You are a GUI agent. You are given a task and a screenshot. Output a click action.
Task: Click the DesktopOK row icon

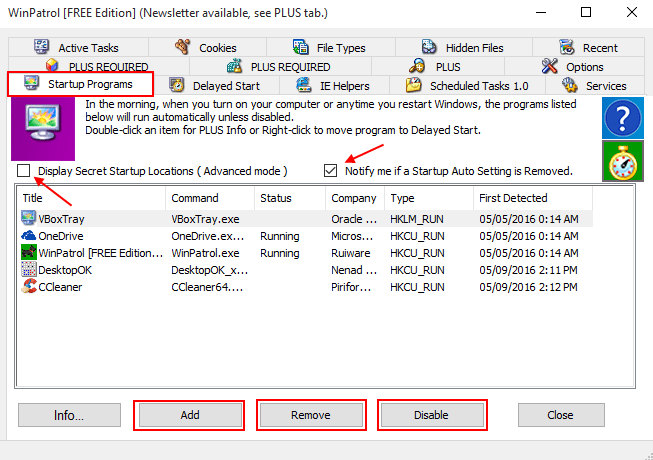click(x=29, y=269)
